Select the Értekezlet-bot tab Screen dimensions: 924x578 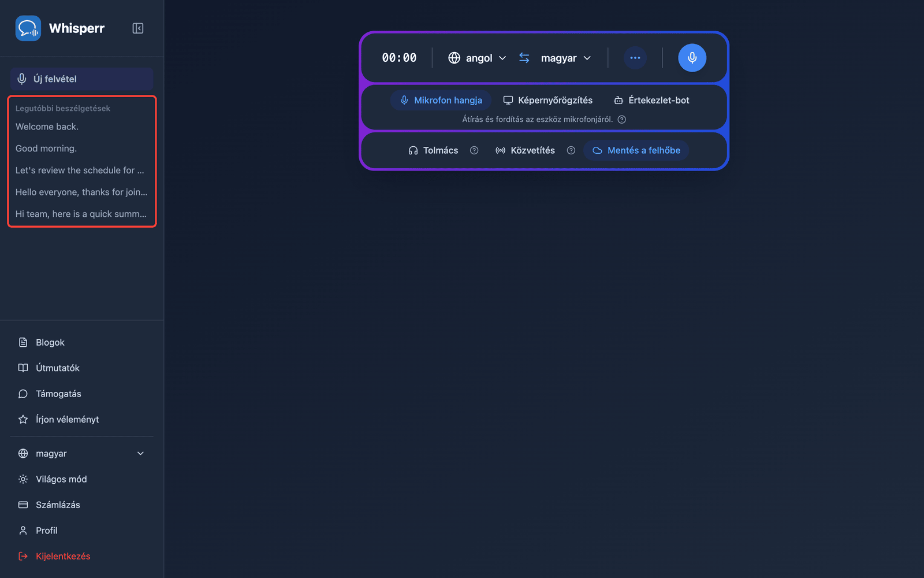(651, 100)
